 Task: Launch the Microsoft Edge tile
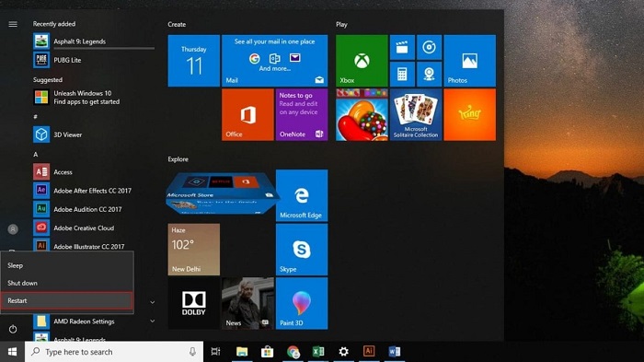coord(302,195)
